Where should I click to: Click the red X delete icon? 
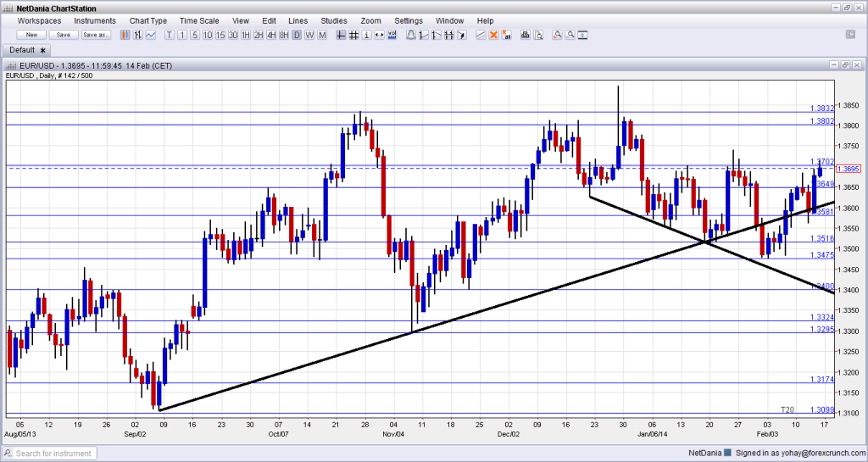tap(493, 35)
